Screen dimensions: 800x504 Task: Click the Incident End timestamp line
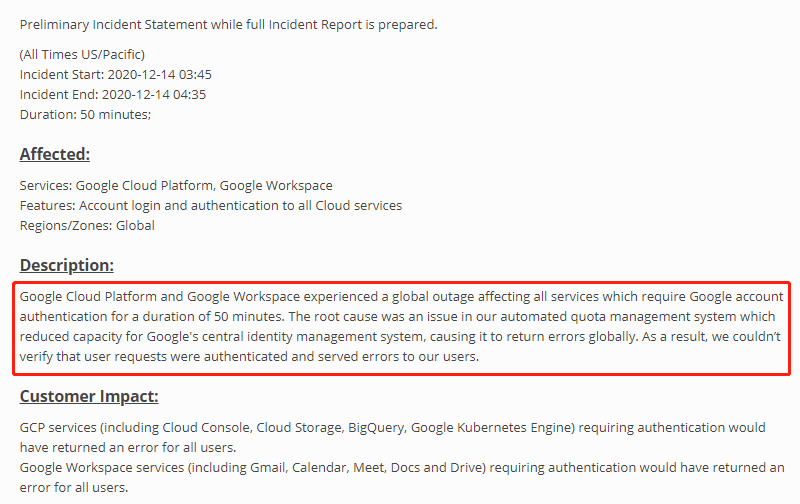(x=113, y=94)
